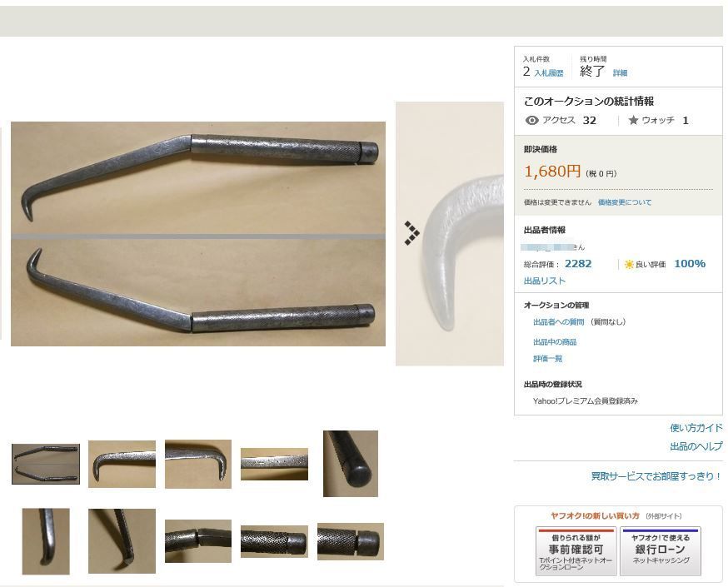Select first thumbnail showing both tool views
Image resolution: width=728 pixels, height=587 pixels.
(x=46, y=464)
